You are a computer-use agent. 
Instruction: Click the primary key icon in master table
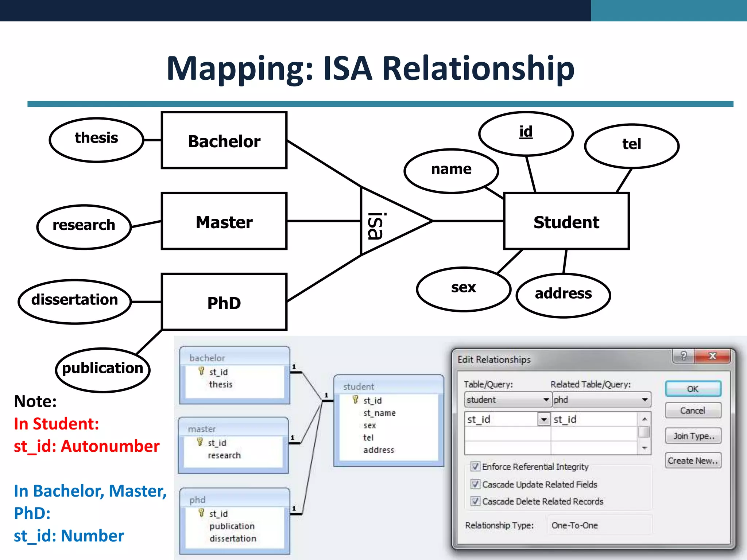200,442
